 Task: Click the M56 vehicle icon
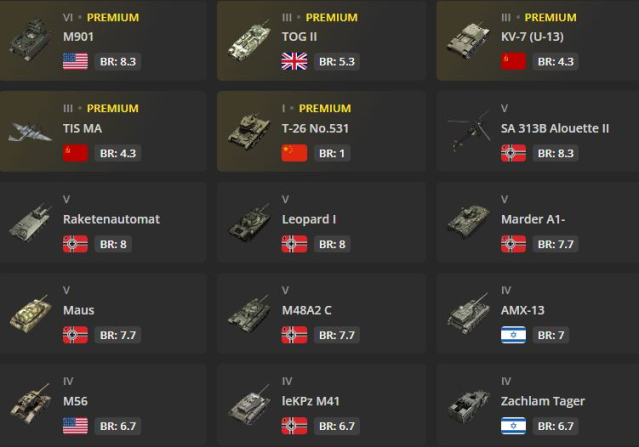pyautogui.click(x=30, y=404)
